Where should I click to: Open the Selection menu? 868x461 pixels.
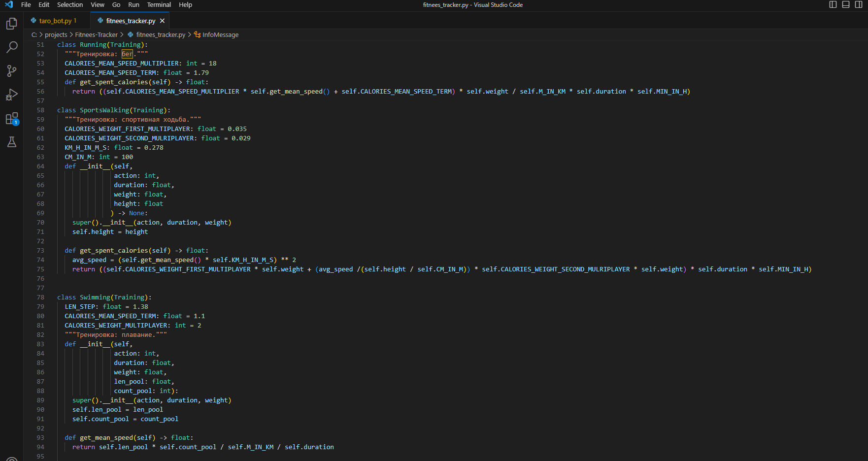coord(70,4)
